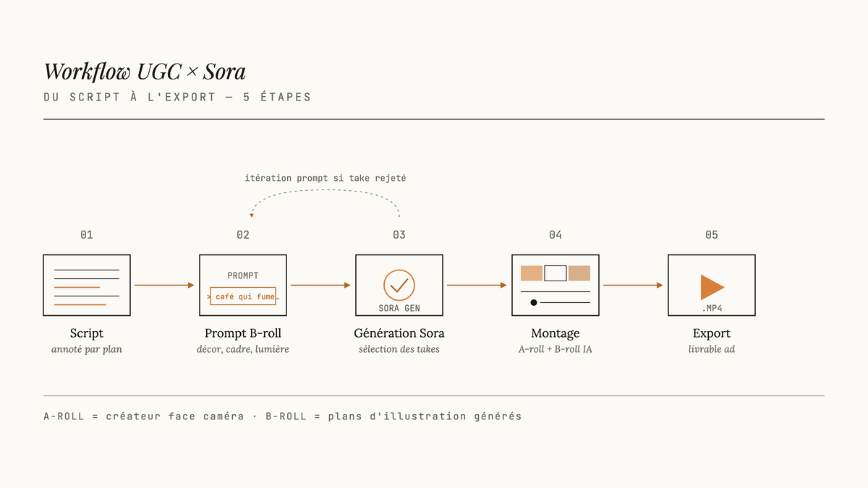Image resolution: width=868 pixels, height=488 pixels.
Task: Click the 'Script' step label
Action: (x=87, y=333)
